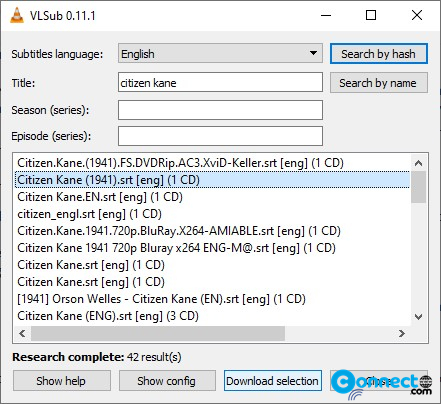Select Citizen.Kane.(1941).FS.DVDRip.AC3.XviD-Keller.srt result
Image resolution: width=441 pixels, height=404 pixels.
point(213,163)
